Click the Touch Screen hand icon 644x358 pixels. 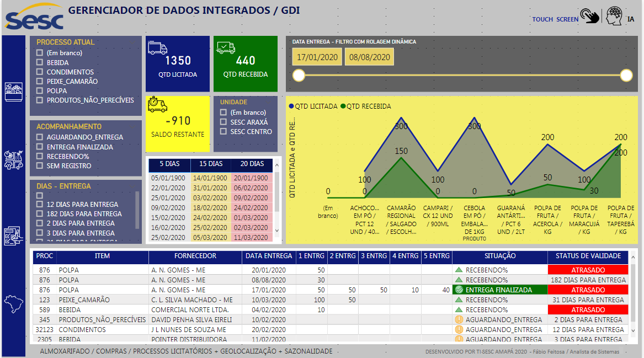590,17
